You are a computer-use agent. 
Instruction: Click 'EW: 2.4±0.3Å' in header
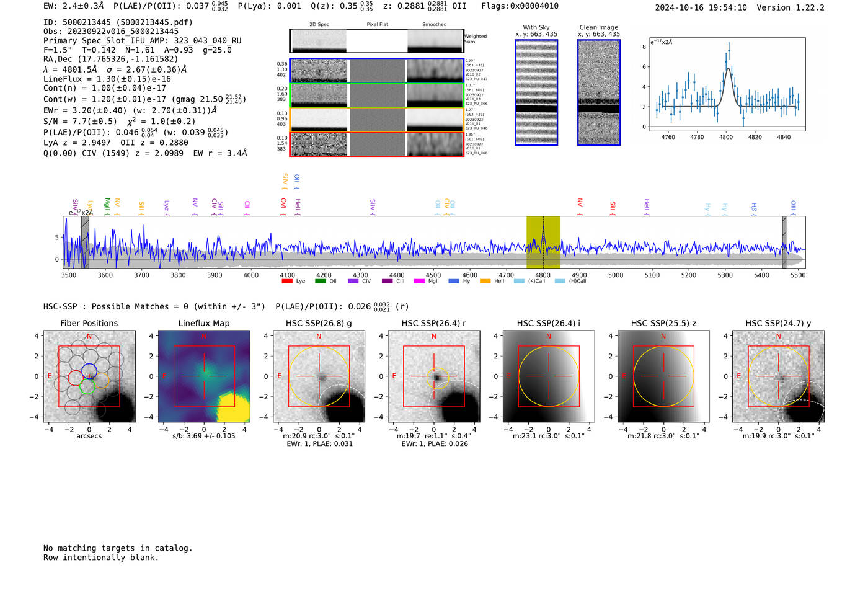(x=74, y=6)
